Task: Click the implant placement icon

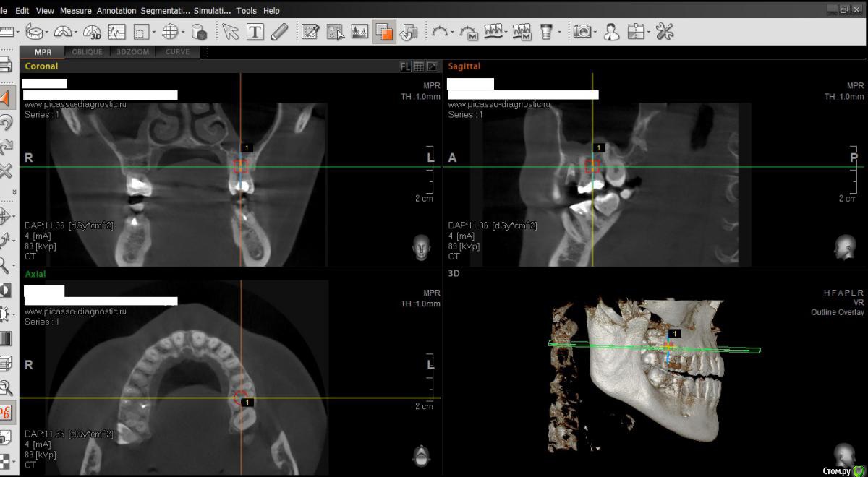Action: click(x=546, y=32)
